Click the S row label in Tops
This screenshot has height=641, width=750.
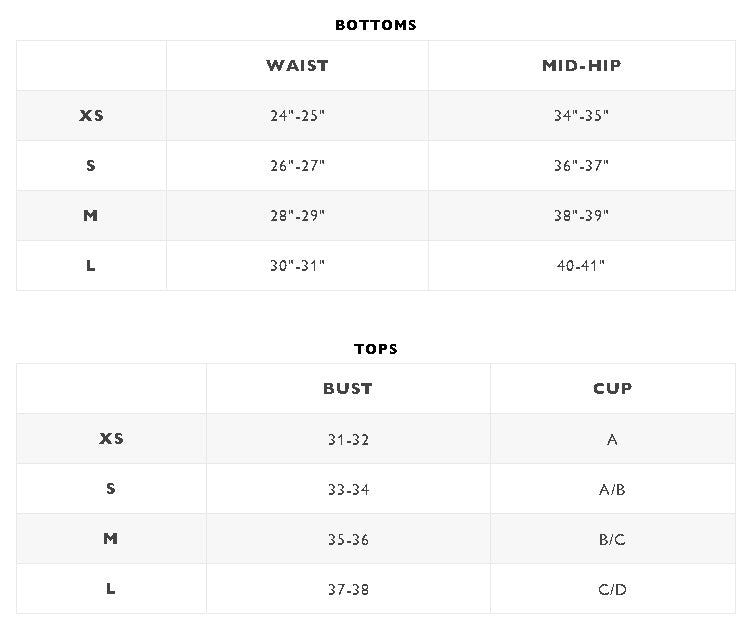point(110,488)
